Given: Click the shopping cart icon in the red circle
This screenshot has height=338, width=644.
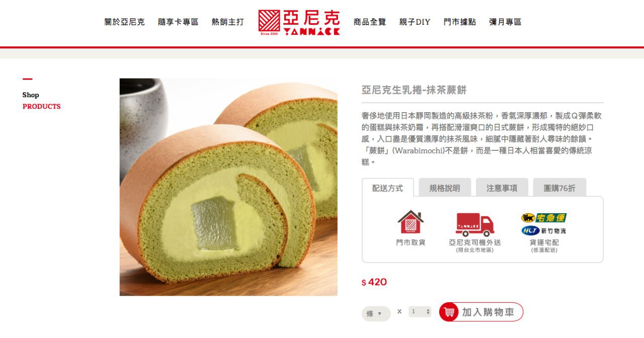Looking at the screenshot, I should 449,312.
